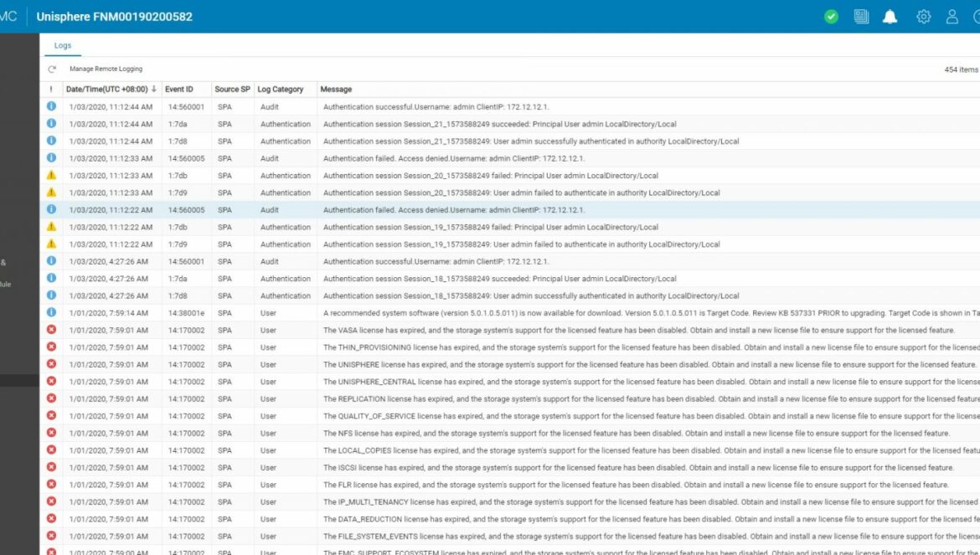This screenshot has height=555, width=980.
Task: Click info icon of recommended system software row
Action: point(51,313)
